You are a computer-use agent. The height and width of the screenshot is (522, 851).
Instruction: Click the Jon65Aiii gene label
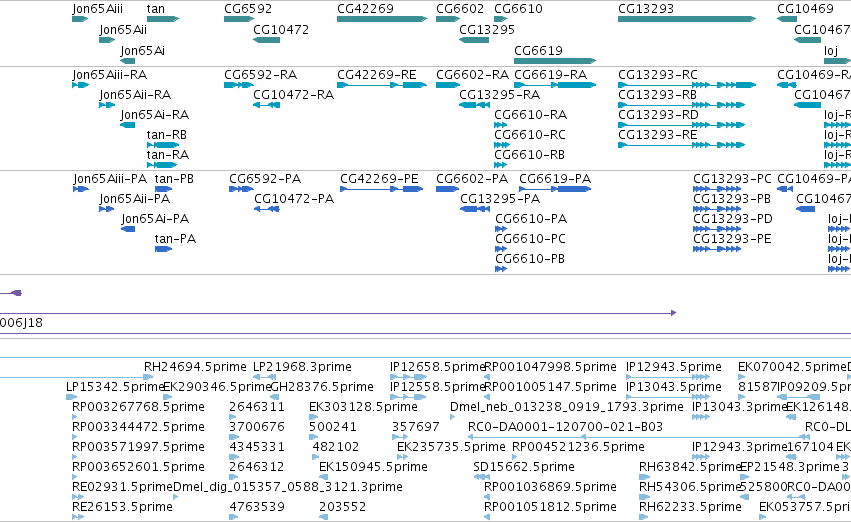click(x=98, y=9)
